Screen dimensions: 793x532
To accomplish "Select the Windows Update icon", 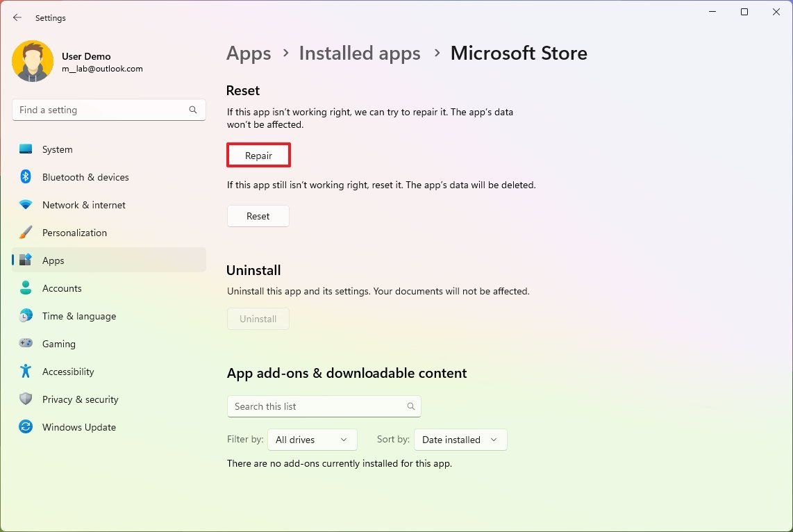I will [25, 427].
